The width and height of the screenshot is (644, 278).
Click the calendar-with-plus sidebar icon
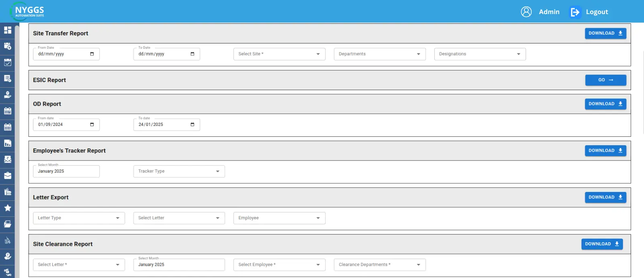click(8, 46)
